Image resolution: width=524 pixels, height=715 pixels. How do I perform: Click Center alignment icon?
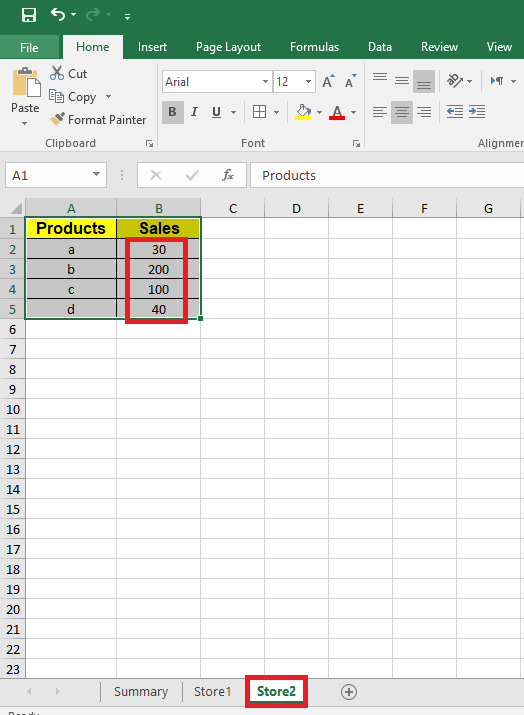pyautogui.click(x=402, y=112)
